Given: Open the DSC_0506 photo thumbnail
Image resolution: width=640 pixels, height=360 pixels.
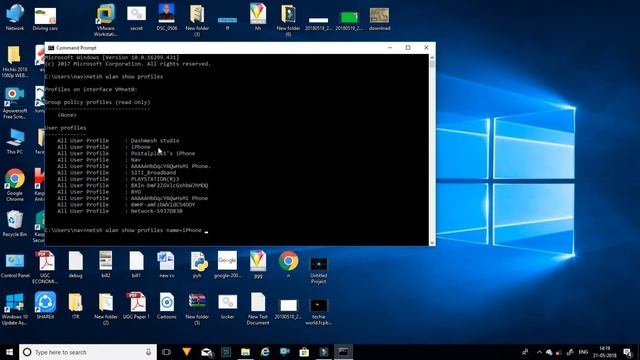Looking at the screenshot, I should [167, 17].
